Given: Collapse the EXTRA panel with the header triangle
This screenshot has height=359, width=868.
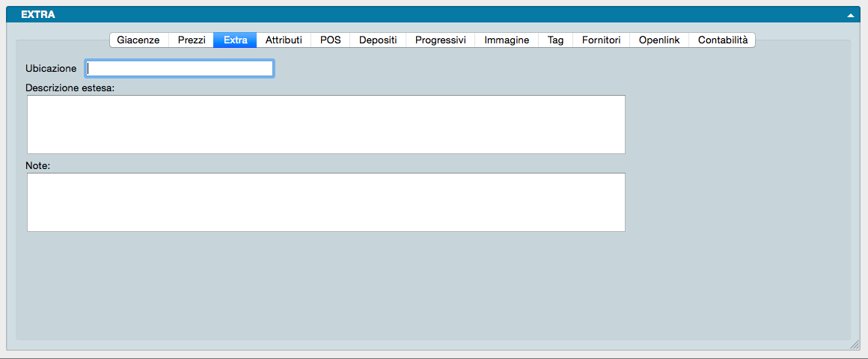Looking at the screenshot, I should click(x=850, y=15).
